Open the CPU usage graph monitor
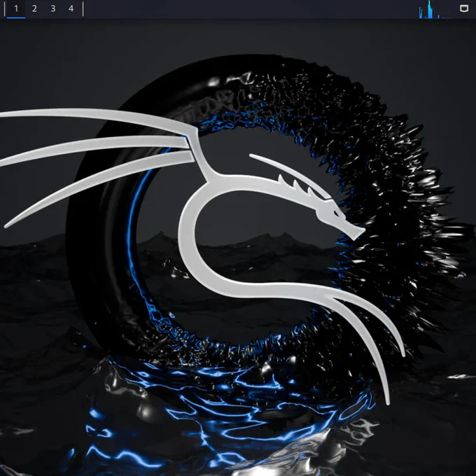This screenshot has height=476, width=476. tap(435, 9)
